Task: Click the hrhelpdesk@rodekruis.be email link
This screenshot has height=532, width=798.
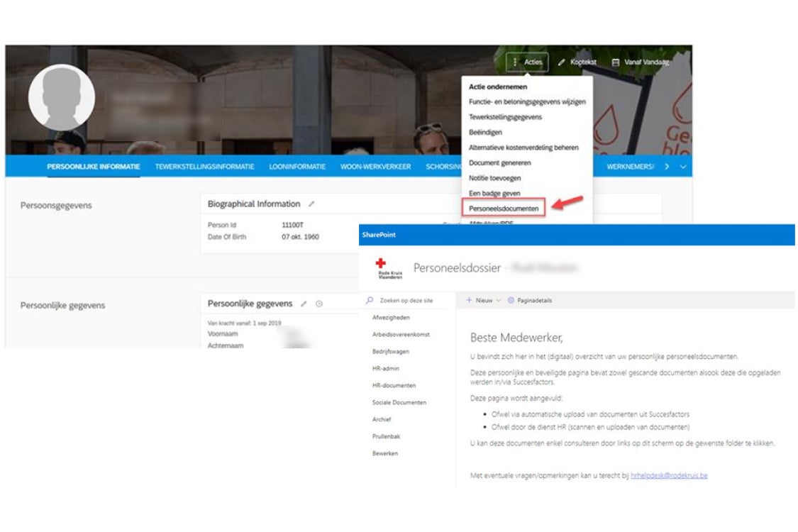Action: point(668,475)
